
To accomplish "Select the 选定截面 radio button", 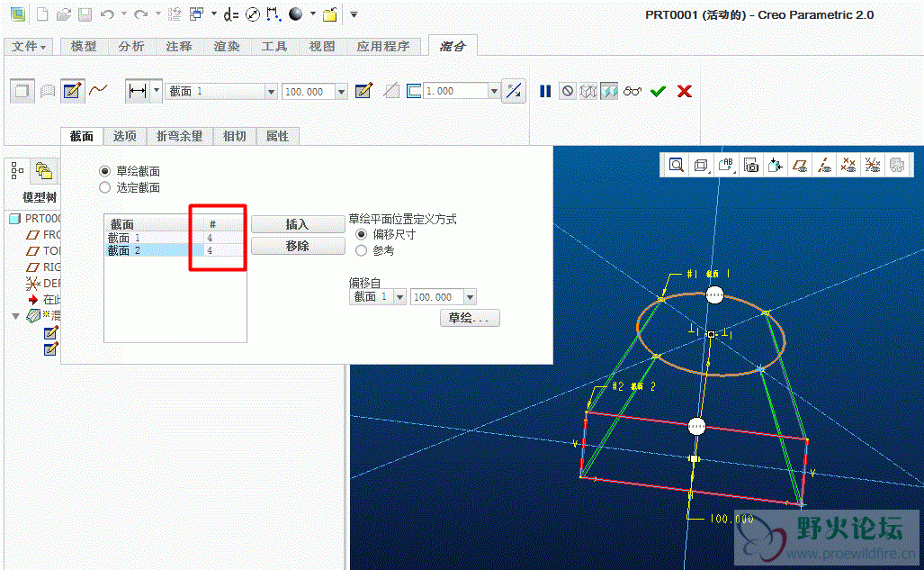I will point(105,187).
